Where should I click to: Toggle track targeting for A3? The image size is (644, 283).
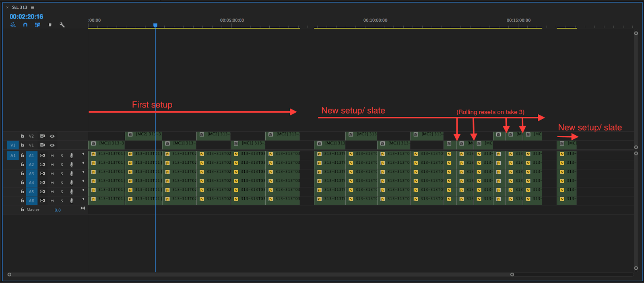pos(31,174)
